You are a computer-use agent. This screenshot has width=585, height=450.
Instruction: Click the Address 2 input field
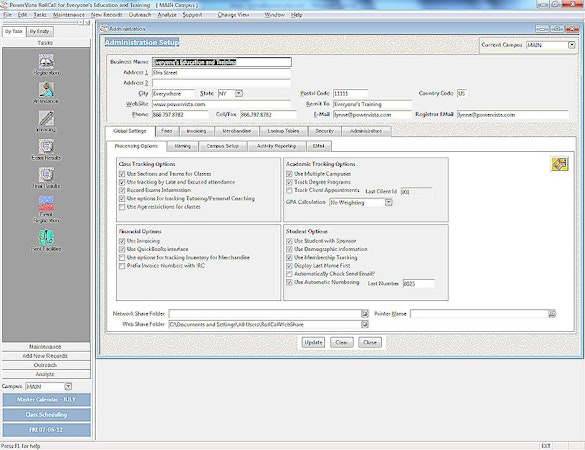pos(221,83)
